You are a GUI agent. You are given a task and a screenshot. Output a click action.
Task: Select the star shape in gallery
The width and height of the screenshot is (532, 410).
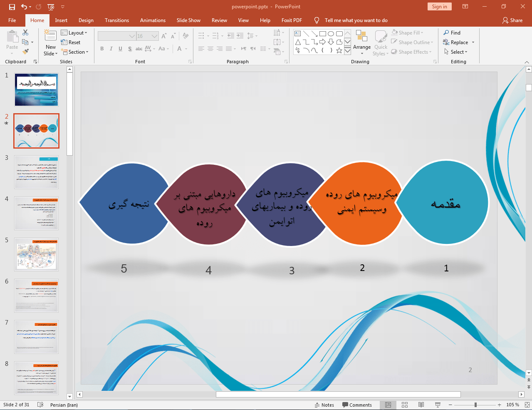click(x=339, y=50)
